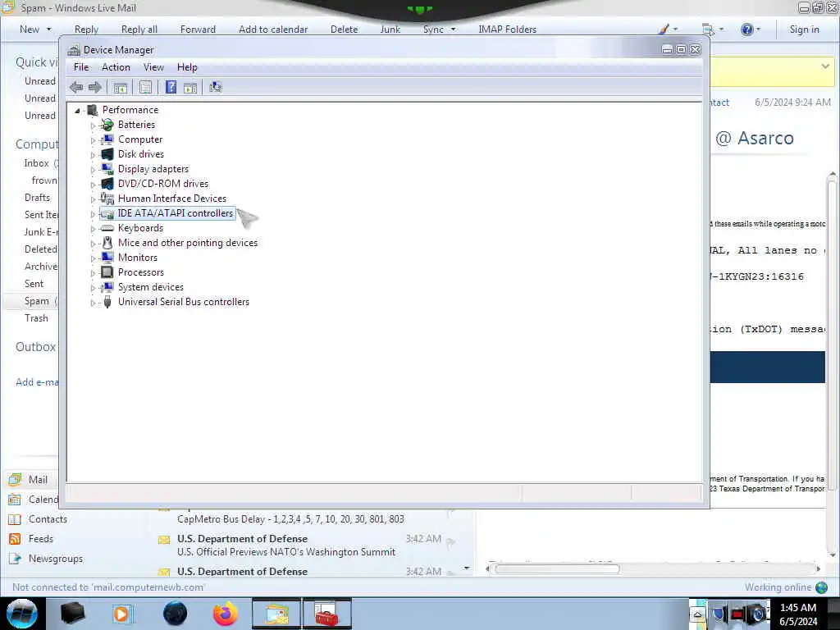Collapse the Performance root node
Screen dimensions: 840x630
(x=77, y=111)
